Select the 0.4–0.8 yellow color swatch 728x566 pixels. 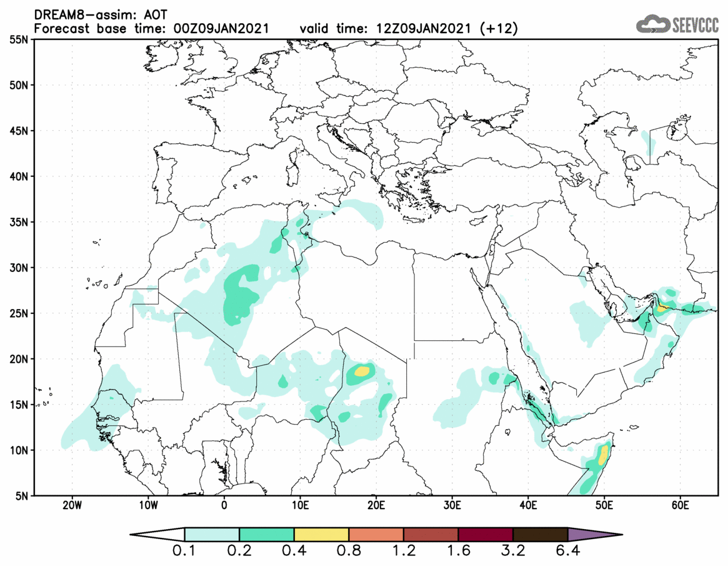[x=321, y=534]
